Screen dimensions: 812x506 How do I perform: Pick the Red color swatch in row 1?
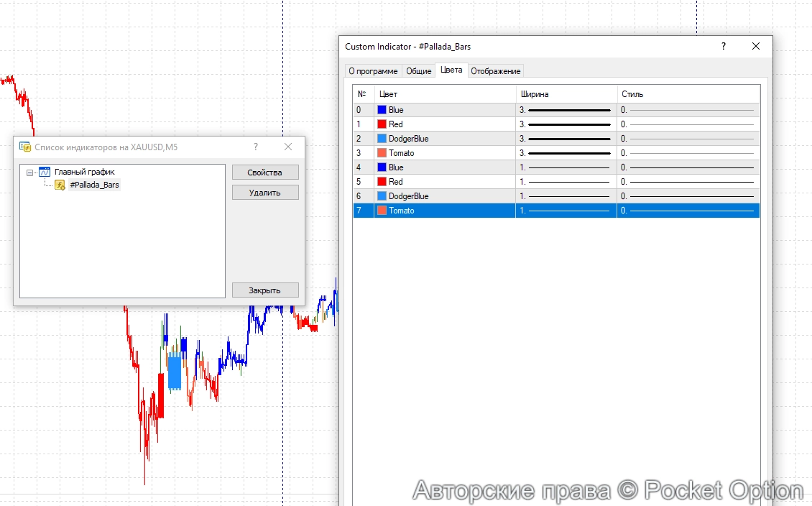(382, 124)
